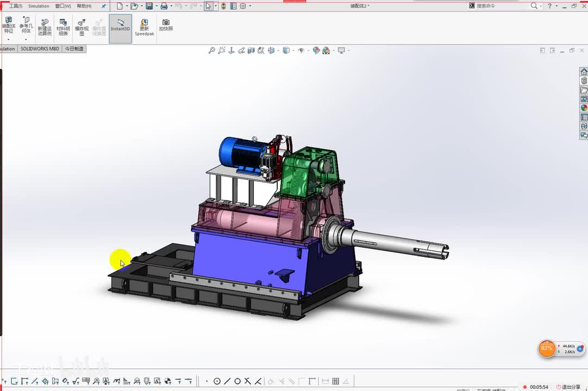Toggle the Hide/Show Items eye icon
588x391 pixels.
pyautogui.click(x=301, y=51)
